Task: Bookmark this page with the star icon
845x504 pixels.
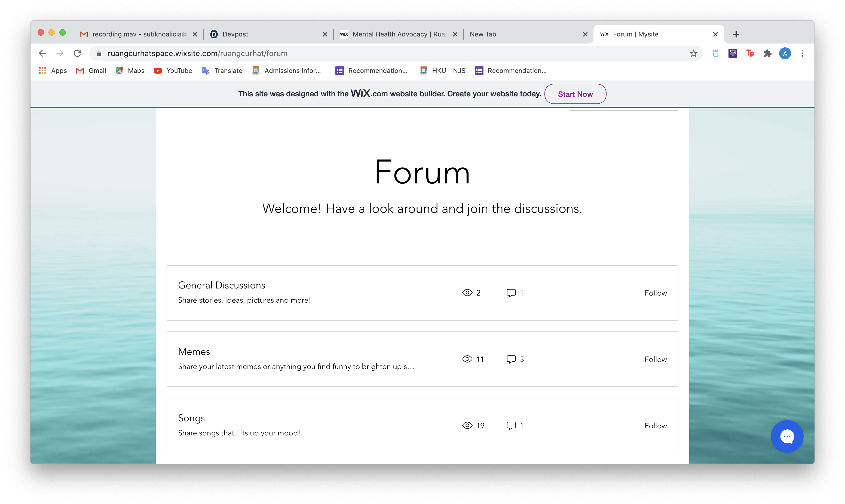Action: [693, 53]
